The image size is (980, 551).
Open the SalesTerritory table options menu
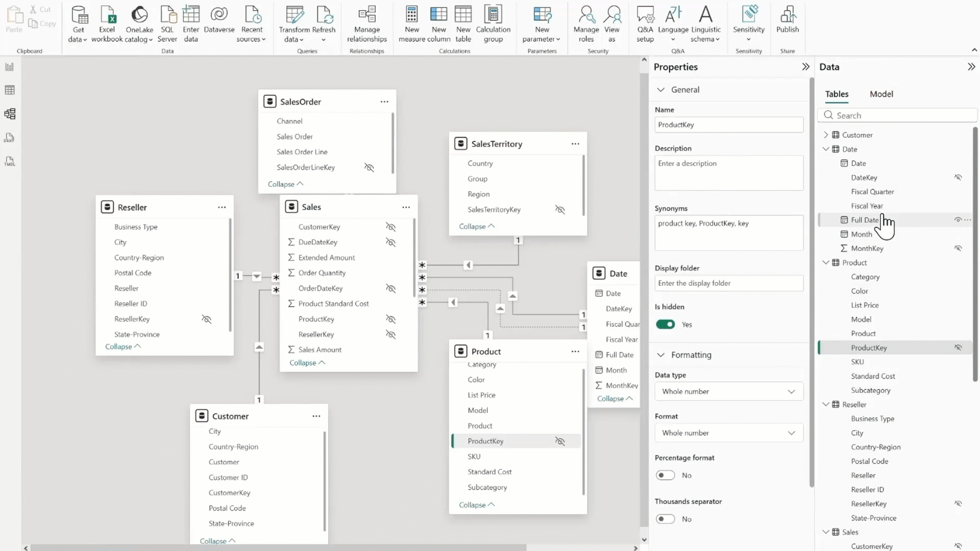coord(575,143)
